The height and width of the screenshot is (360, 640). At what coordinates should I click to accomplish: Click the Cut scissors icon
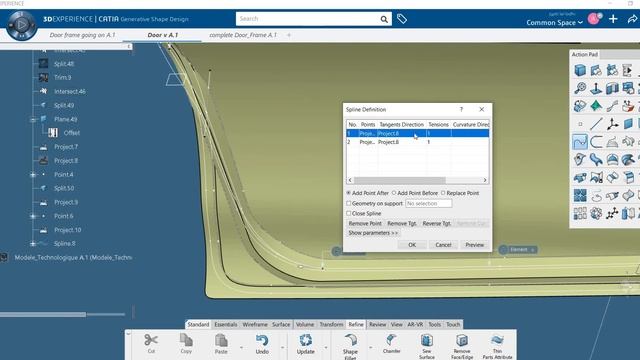tap(151, 343)
